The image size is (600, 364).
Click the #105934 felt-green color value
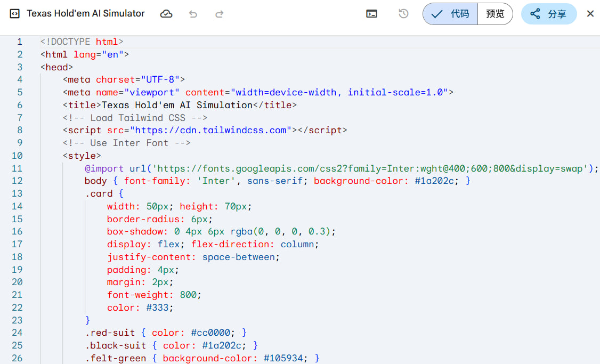(286, 358)
